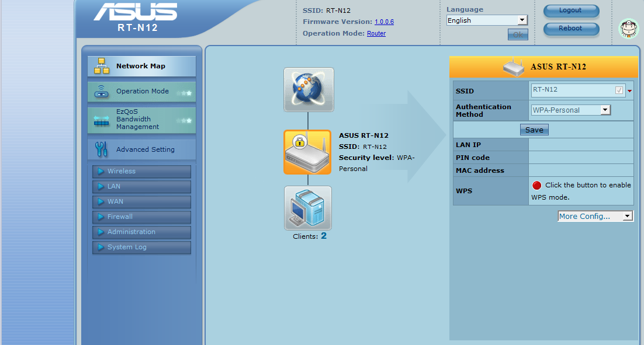
Task: Click the Router operation mode link
Action: [376, 33]
